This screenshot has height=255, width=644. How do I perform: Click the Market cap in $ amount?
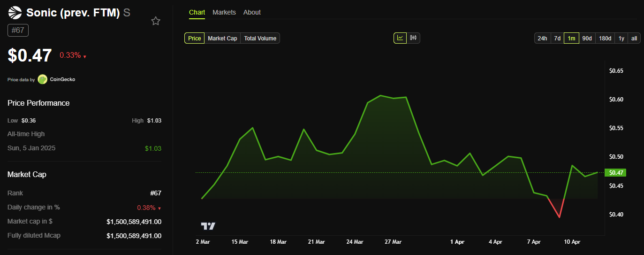point(134,222)
